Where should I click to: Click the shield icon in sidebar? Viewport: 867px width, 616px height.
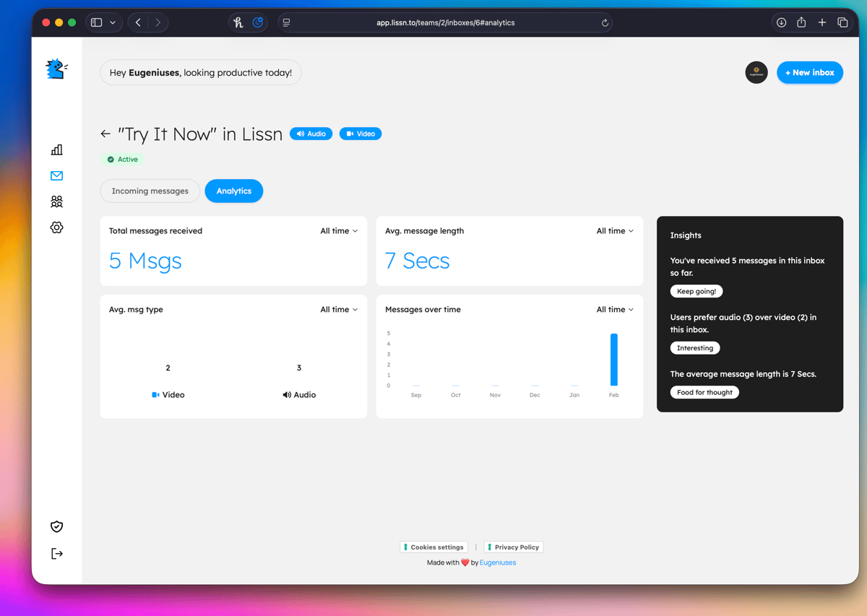point(57,526)
